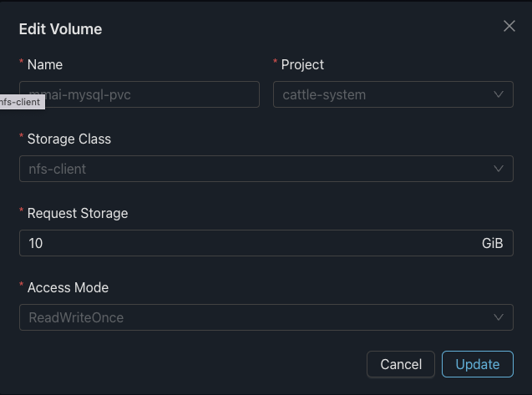
Task: Click the Request Storage label
Action: point(78,213)
